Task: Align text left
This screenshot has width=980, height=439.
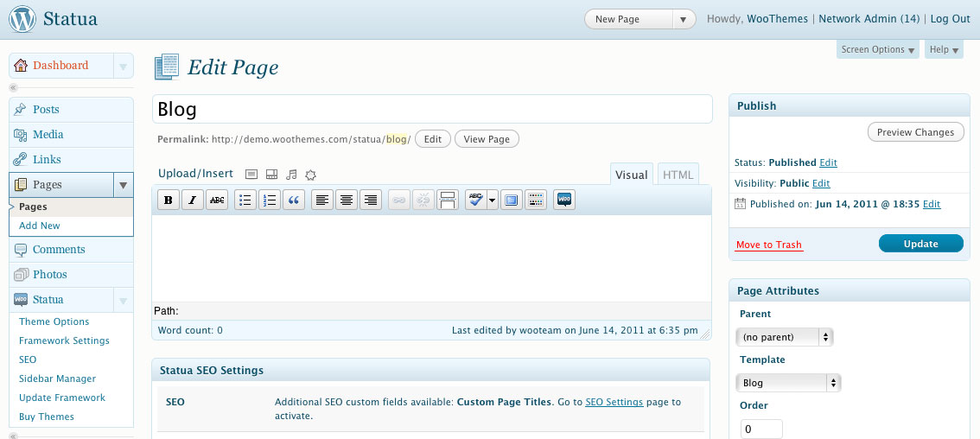Action: tap(321, 200)
